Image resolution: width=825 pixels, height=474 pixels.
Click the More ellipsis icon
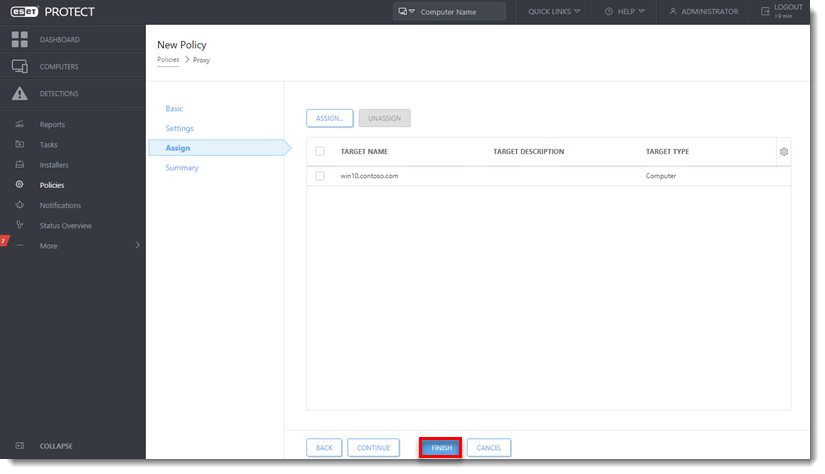click(x=19, y=246)
